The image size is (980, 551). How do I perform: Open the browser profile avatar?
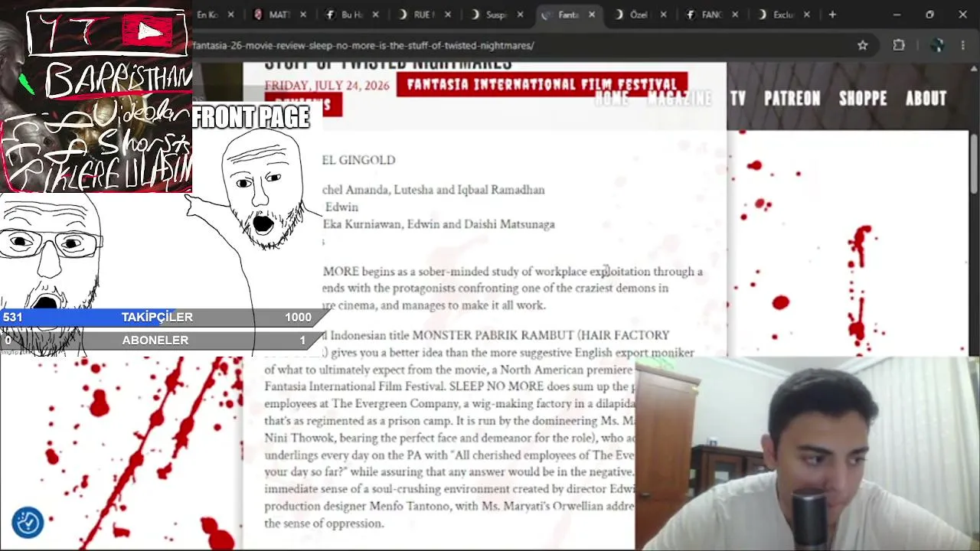click(x=937, y=45)
